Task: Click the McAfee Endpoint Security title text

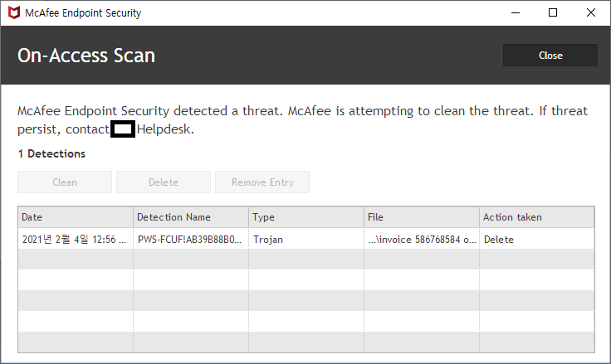Action: 83,12
